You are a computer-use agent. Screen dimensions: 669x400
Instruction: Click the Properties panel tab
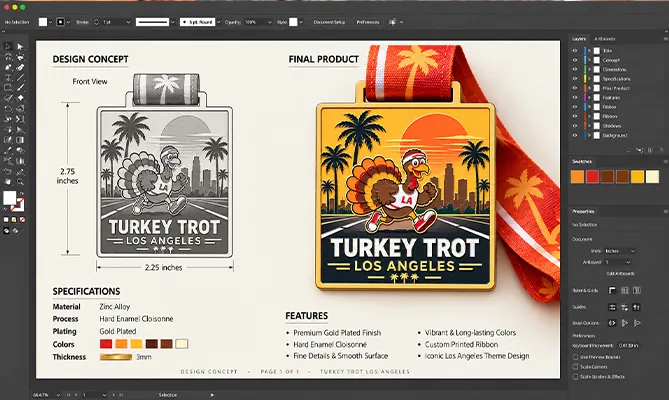tap(583, 212)
